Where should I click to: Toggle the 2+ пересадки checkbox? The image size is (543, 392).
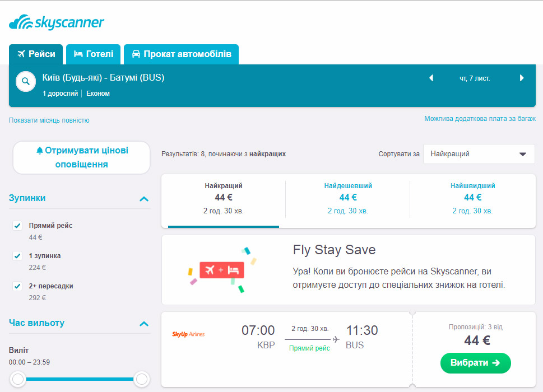[x=17, y=286]
